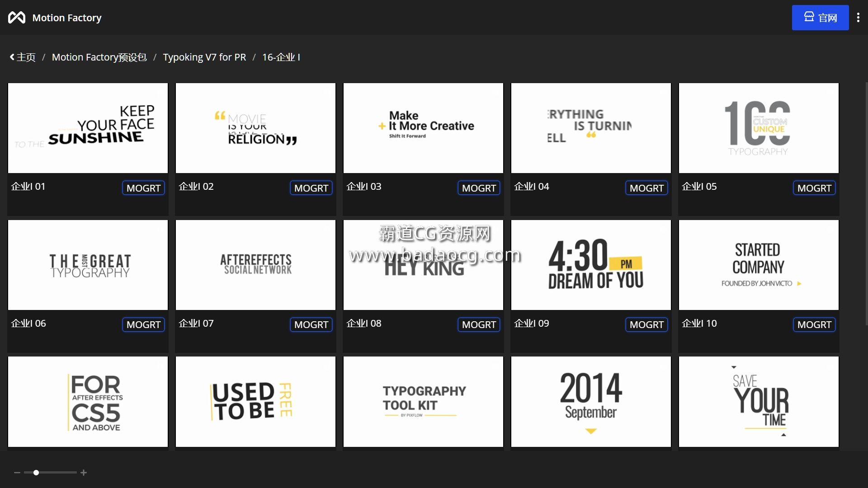Select the 企业I 06 Great Typography thumbnail
The height and width of the screenshot is (488, 868).
88,265
